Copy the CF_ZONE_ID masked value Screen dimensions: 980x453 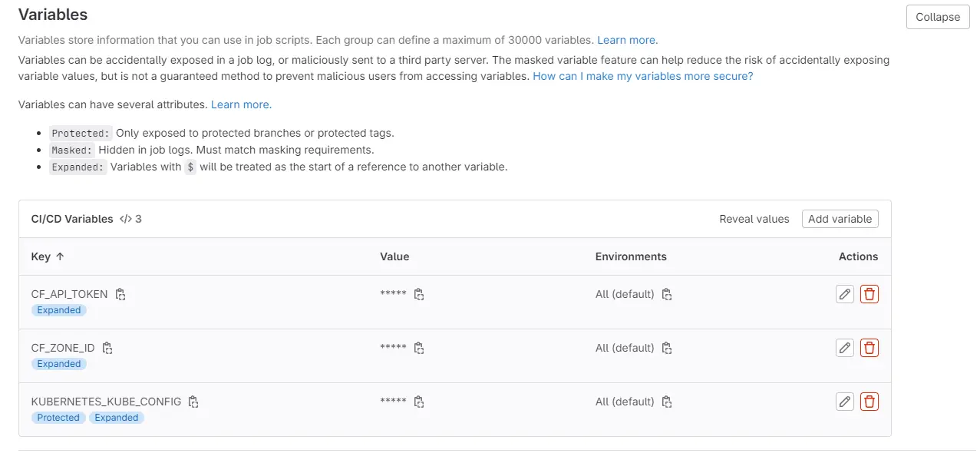(419, 348)
